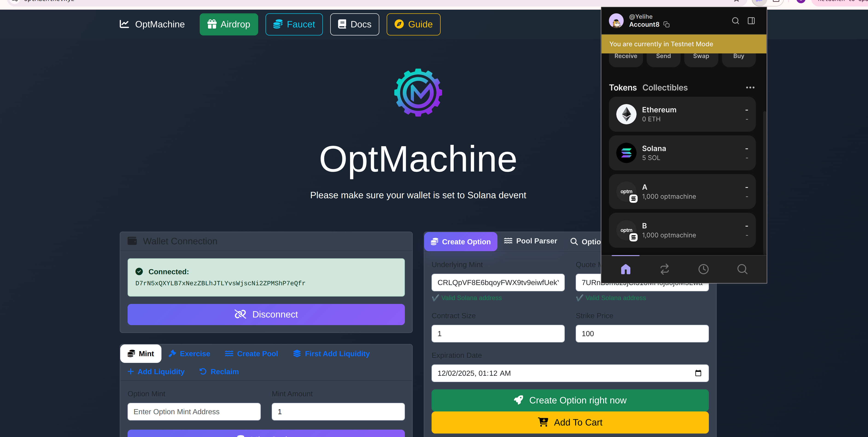Screen dimensions: 868x437
Task: Open tokens three-dot options menu
Action: pyautogui.click(x=750, y=87)
